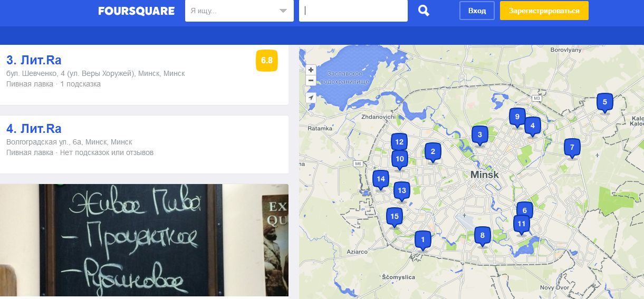Open the "Вход" login button

point(477,11)
